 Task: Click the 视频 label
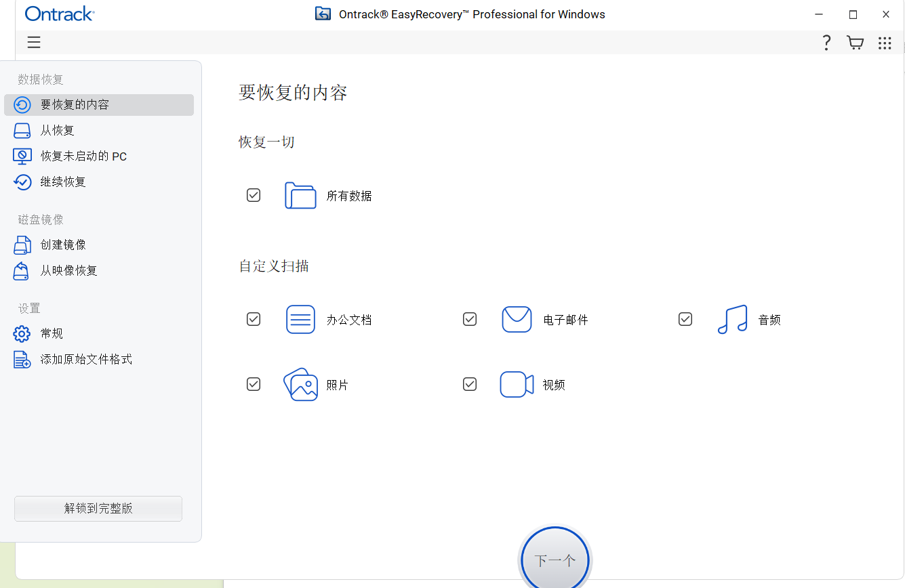554,385
